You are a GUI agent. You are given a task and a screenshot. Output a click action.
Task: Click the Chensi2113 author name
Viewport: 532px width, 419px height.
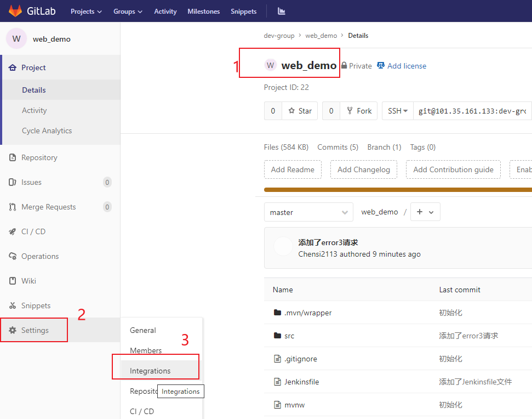pos(318,254)
